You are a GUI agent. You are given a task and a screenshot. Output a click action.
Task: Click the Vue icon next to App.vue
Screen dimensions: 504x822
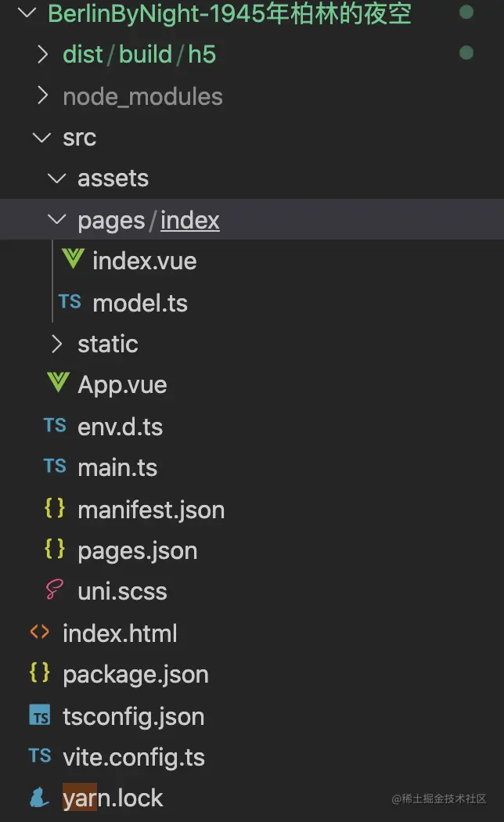tap(58, 383)
